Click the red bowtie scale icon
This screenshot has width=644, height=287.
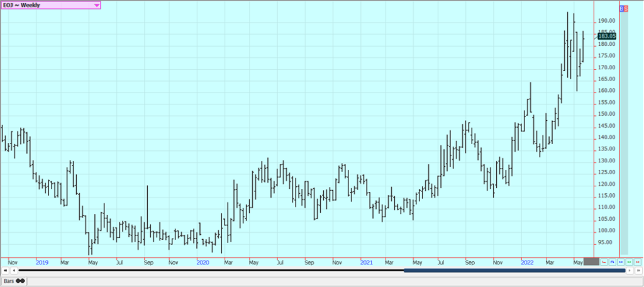click(638, 261)
